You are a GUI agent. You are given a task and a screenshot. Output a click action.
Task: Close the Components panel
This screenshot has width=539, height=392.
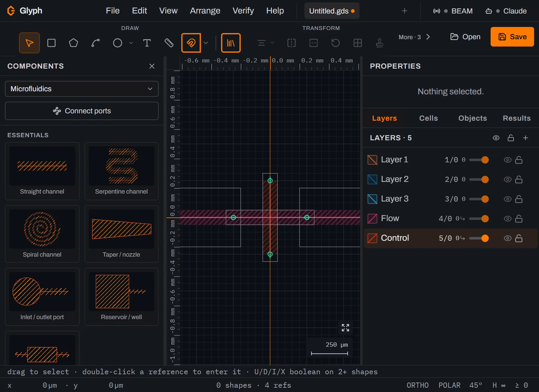coord(152,66)
